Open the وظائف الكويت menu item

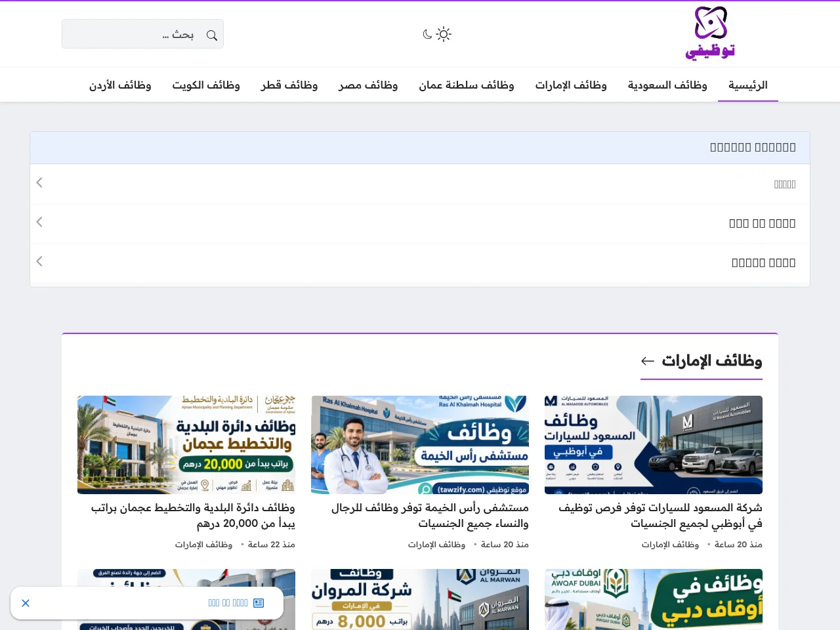(206, 85)
